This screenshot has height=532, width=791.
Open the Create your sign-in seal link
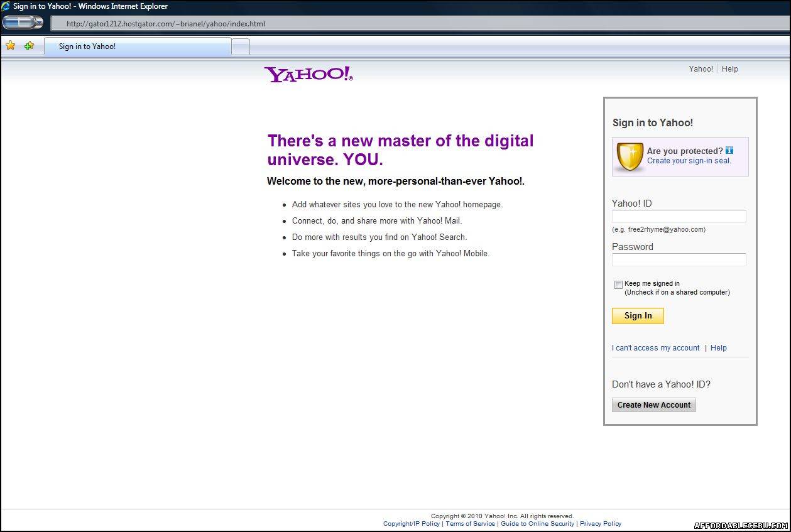pos(689,161)
